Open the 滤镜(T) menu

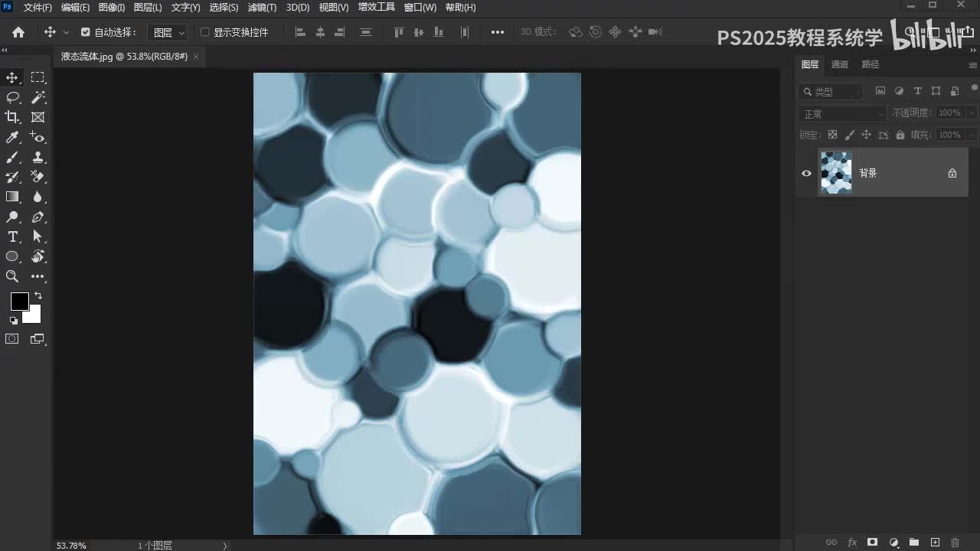tap(262, 7)
